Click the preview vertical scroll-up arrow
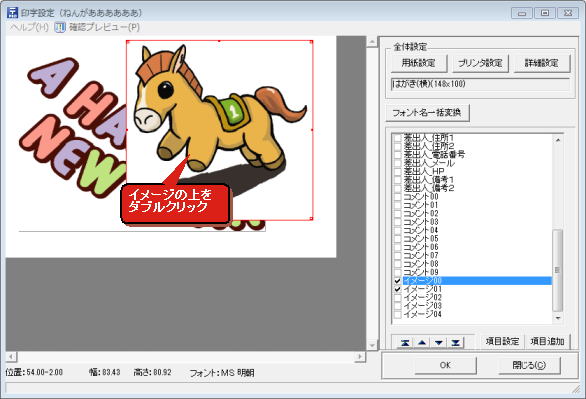Screen dimensions: 586x399 coord(371,41)
